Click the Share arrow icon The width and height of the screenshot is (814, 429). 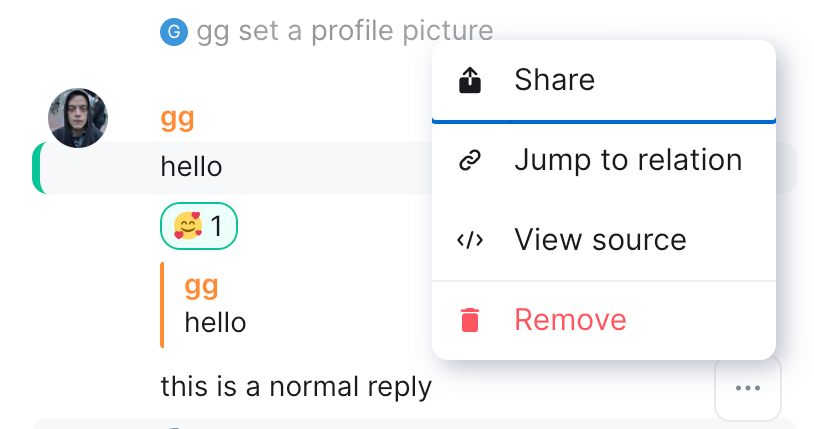point(470,80)
